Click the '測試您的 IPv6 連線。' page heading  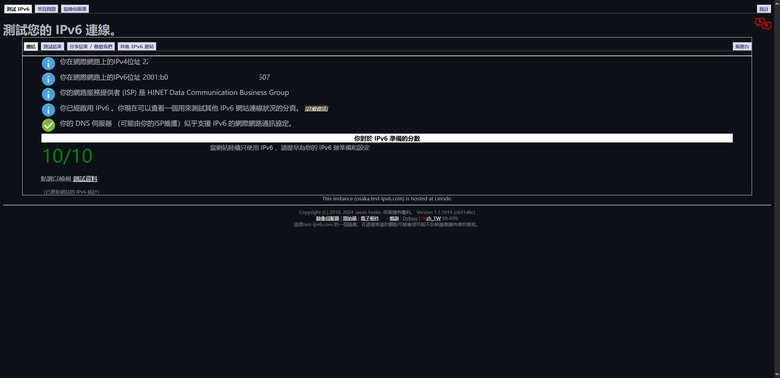[x=60, y=30]
